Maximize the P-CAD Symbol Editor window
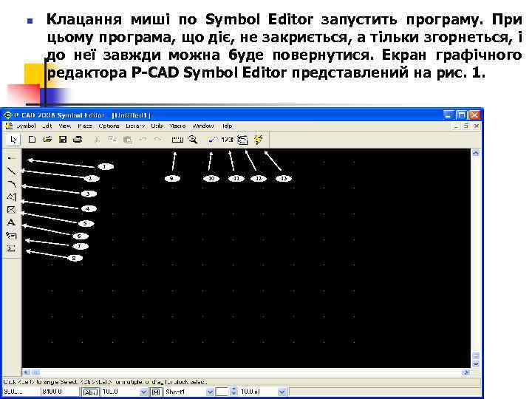The height and width of the screenshot is (399, 532). click(461, 115)
